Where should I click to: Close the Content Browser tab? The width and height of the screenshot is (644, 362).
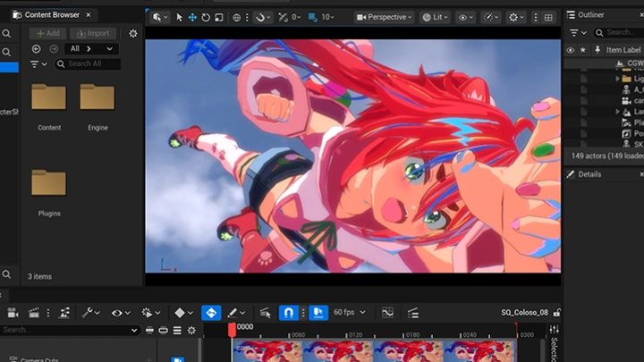pyautogui.click(x=89, y=15)
